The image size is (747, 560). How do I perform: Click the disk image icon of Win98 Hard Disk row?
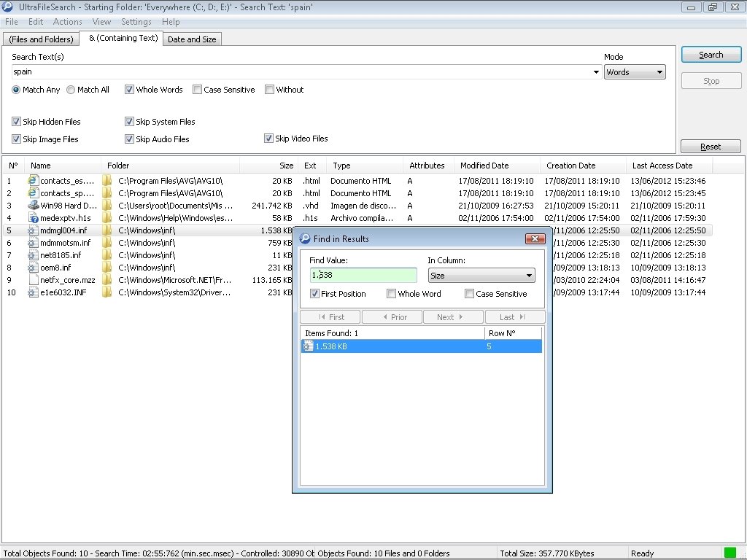point(33,205)
